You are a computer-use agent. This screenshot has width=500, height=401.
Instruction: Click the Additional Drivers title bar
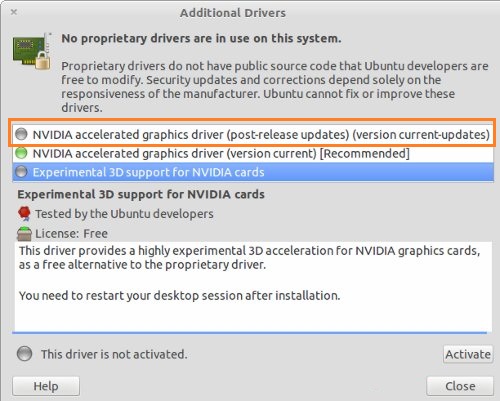click(x=233, y=13)
